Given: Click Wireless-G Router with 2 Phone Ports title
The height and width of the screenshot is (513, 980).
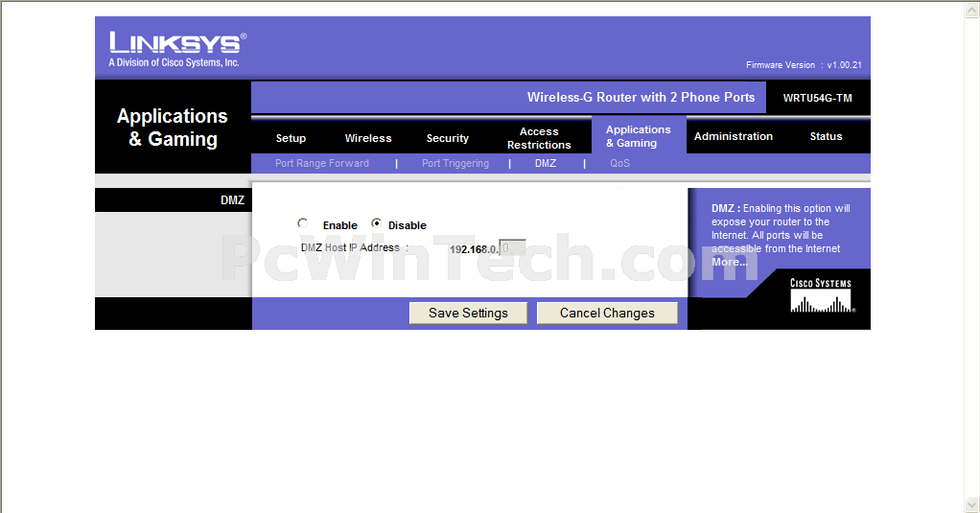Looking at the screenshot, I should (641, 98).
